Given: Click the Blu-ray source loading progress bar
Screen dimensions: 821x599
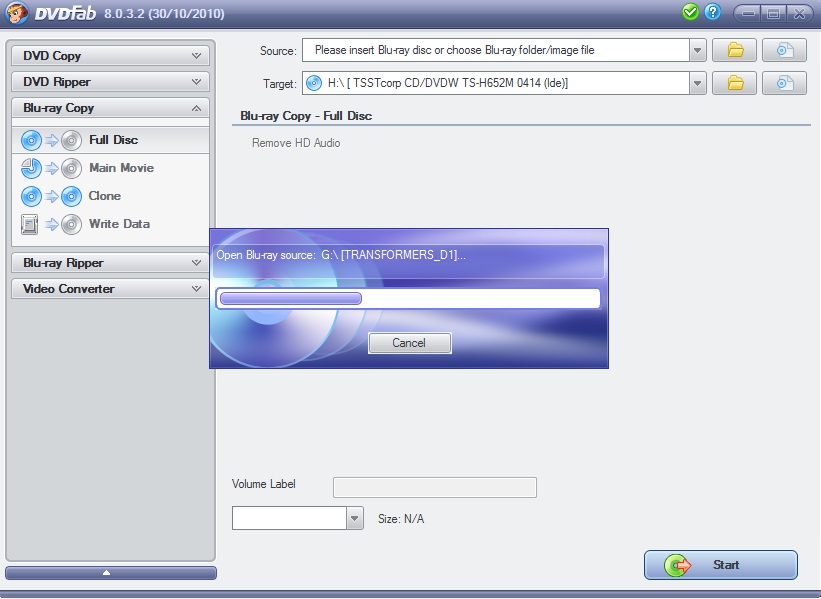Looking at the screenshot, I should click(x=408, y=298).
